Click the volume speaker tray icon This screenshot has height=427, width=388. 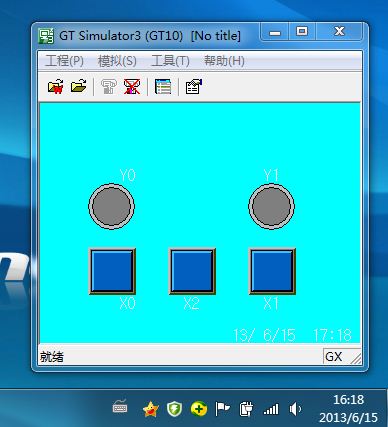(295, 409)
